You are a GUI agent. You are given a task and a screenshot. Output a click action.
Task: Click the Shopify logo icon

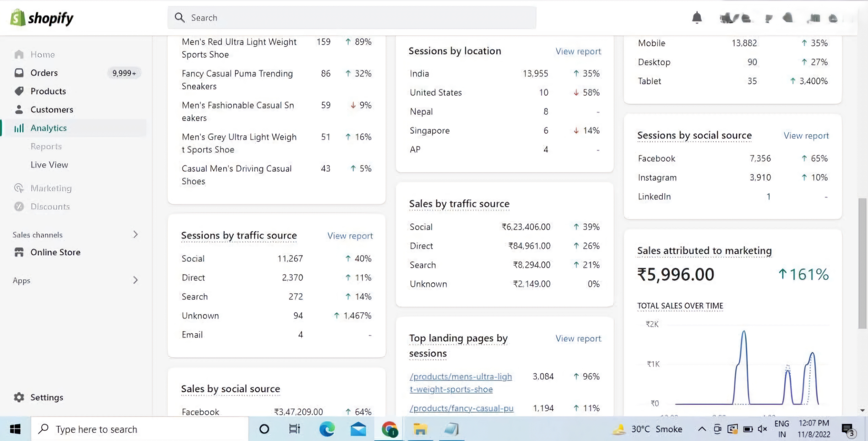coord(17,17)
